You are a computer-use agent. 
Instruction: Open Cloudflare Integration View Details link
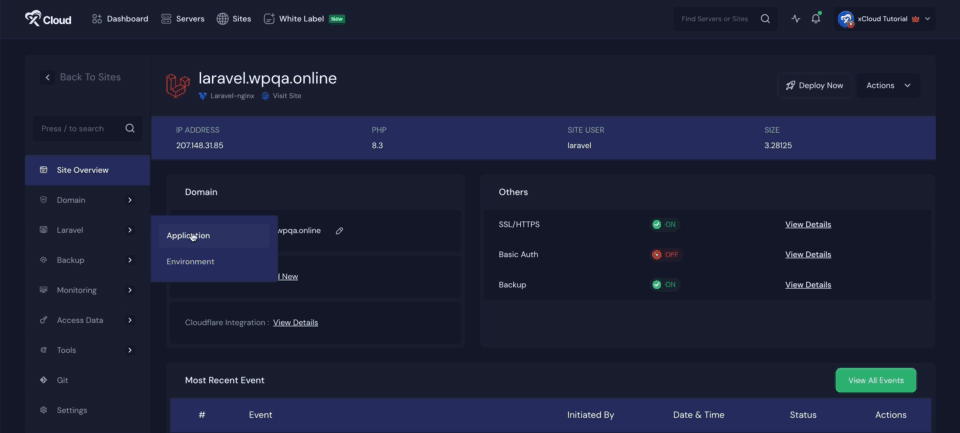pos(295,323)
